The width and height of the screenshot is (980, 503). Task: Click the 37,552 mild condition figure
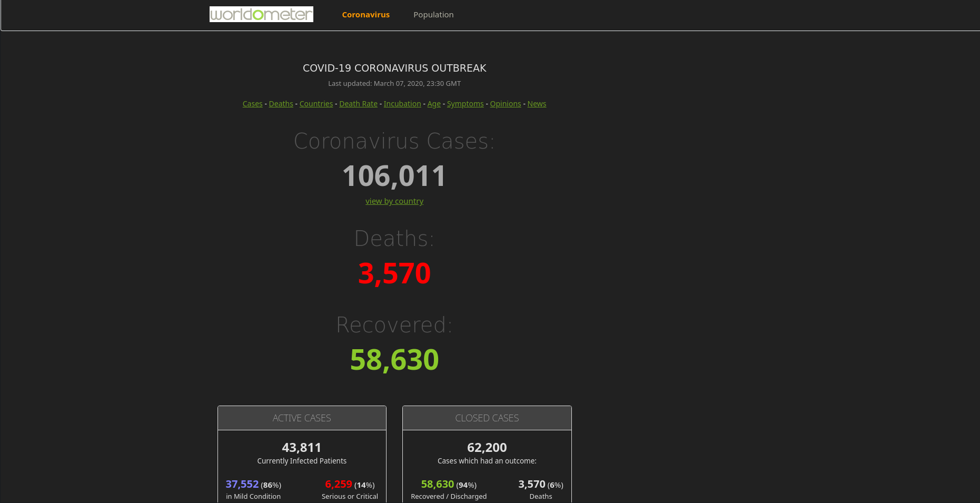[x=242, y=484]
